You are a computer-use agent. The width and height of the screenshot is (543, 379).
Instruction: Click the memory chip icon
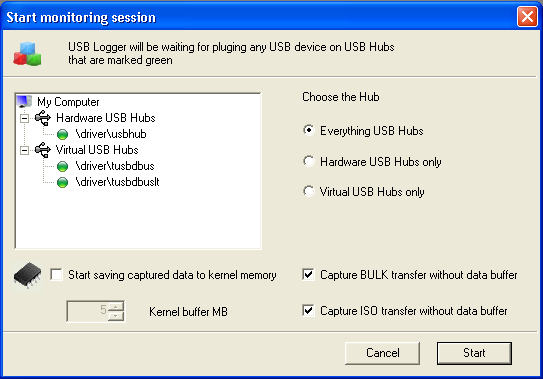27,275
